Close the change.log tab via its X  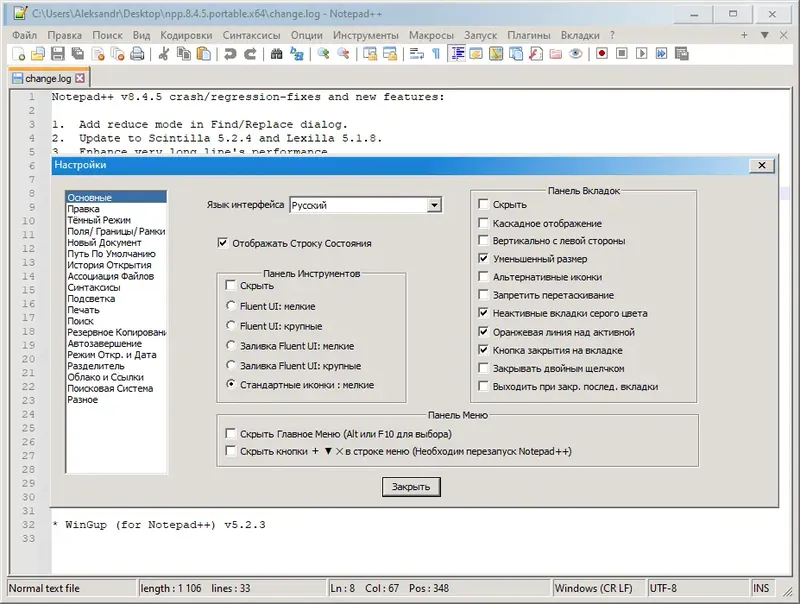[80, 78]
